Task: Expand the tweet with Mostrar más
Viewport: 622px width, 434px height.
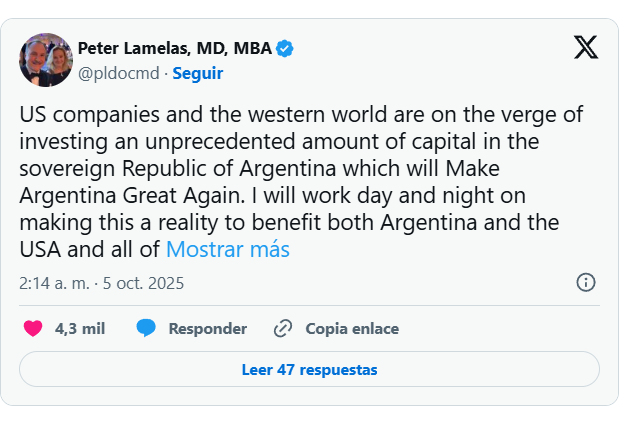Action: (x=228, y=249)
